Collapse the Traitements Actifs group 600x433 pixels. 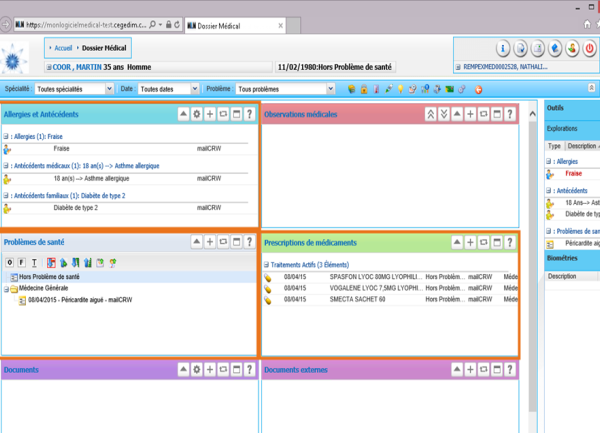pos(266,264)
